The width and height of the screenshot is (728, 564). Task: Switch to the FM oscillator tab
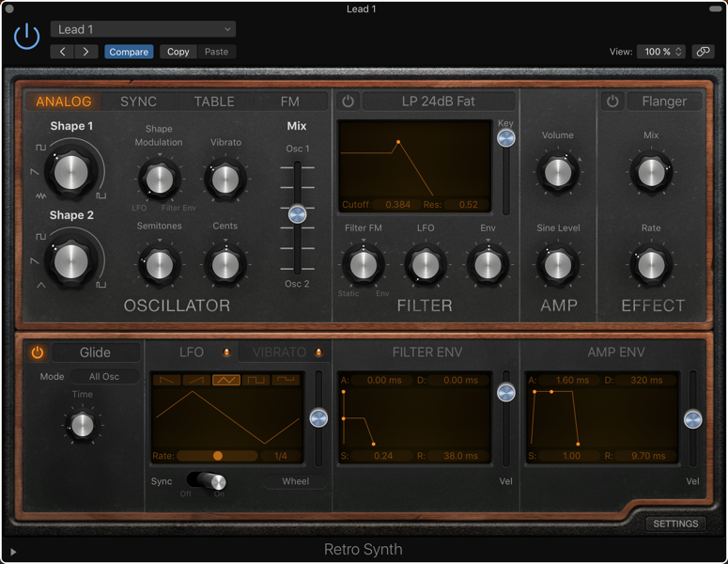coord(289,102)
